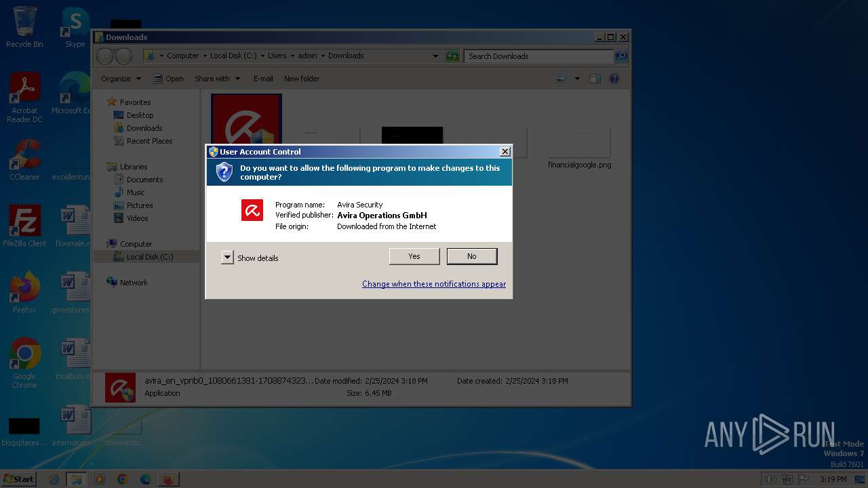Screen dimensions: 868x488
Task: Open Microsoft Edge desktop shortcut
Action: tap(73, 94)
